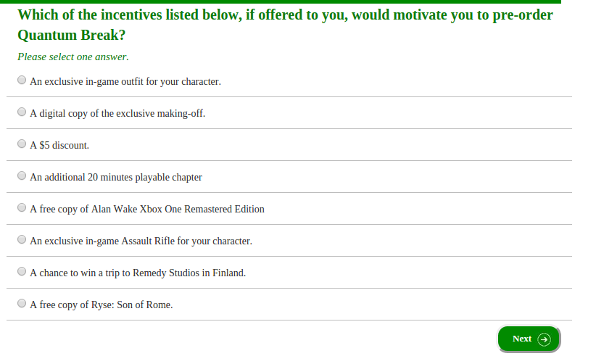Click the Next button

(529, 339)
